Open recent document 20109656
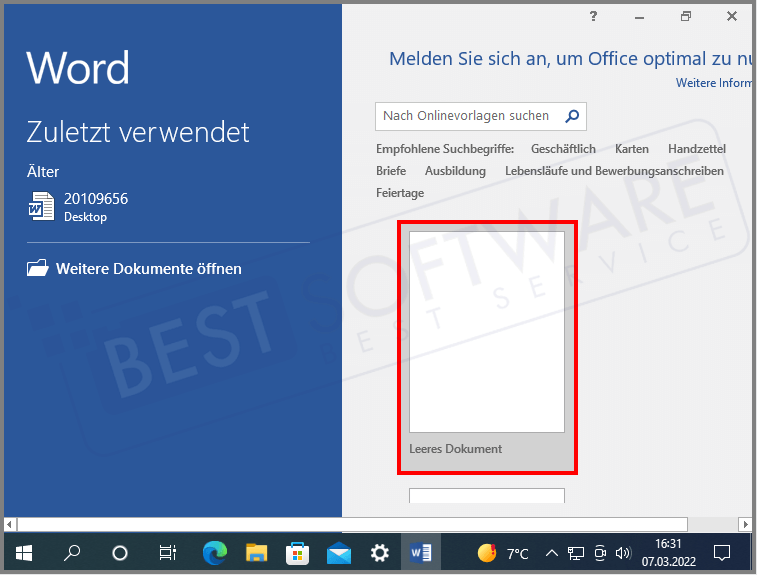The image size is (757, 575). click(x=78, y=207)
